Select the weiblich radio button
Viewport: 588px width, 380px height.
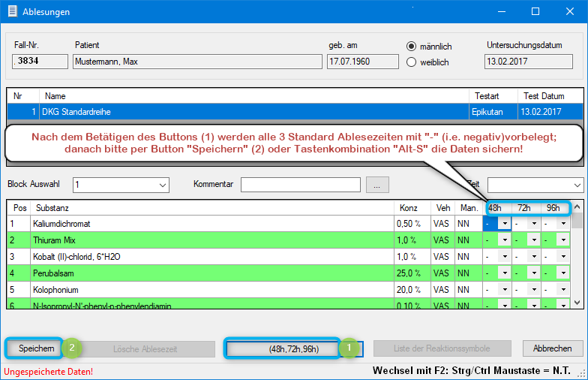[x=411, y=62]
